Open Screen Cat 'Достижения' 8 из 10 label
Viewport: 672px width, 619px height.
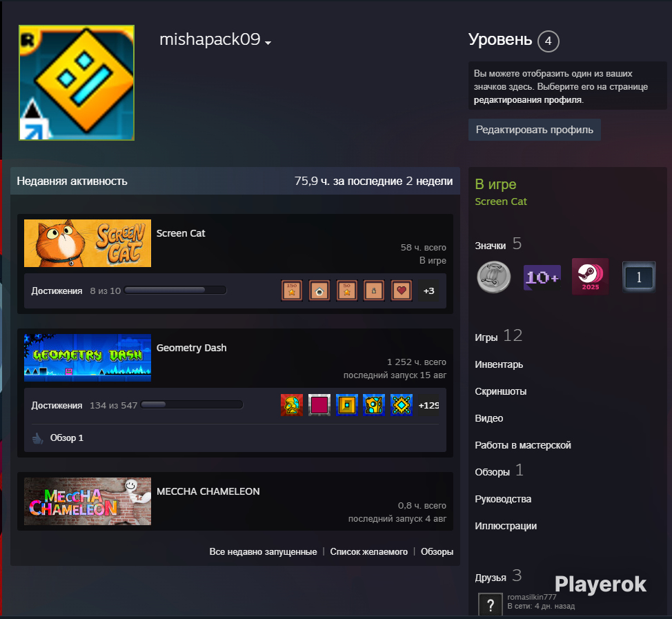click(x=76, y=291)
